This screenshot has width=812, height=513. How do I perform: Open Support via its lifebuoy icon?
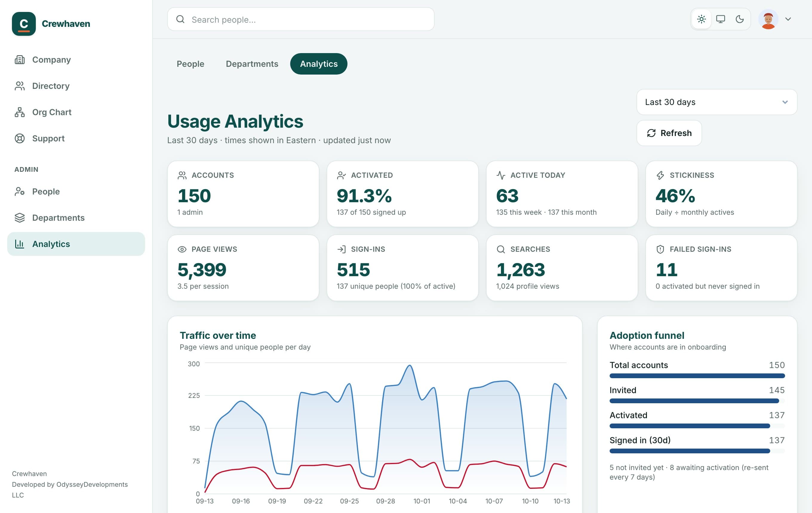tap(20, 138)
